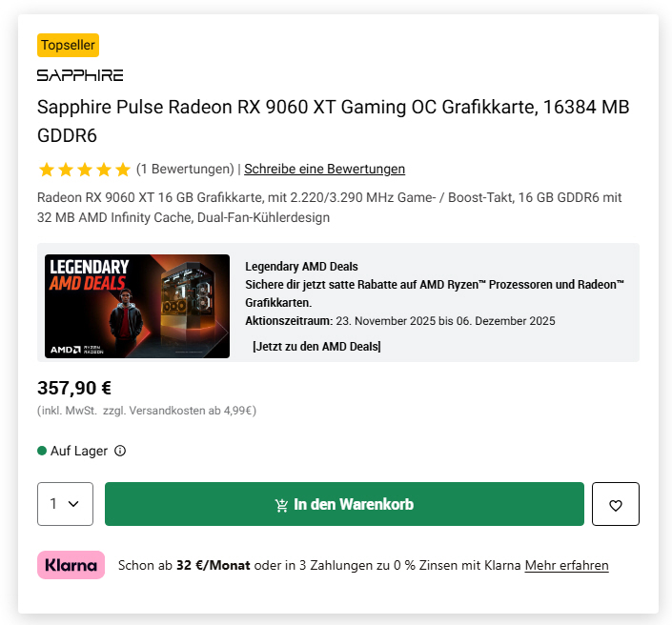
Task: Open stock info icon beside Auf Lager
Action: pos(120,451)
